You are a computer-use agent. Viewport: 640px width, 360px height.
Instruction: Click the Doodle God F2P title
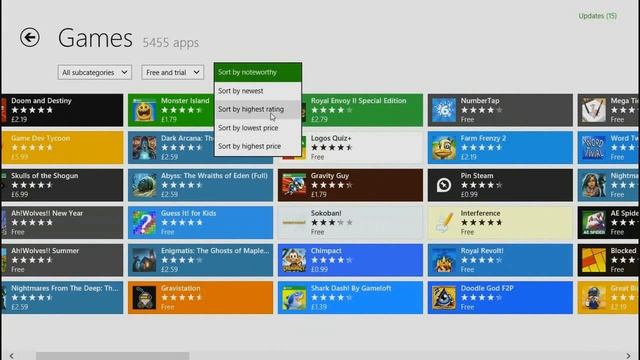[x=487, y=288]
